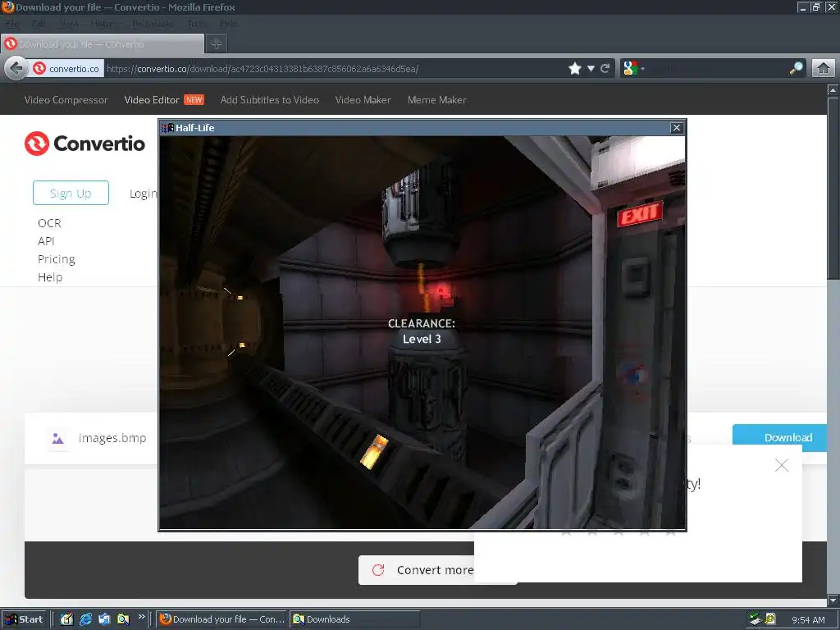Open the View menu
Viewport: 840px width, 630px height.
[69, 24]
